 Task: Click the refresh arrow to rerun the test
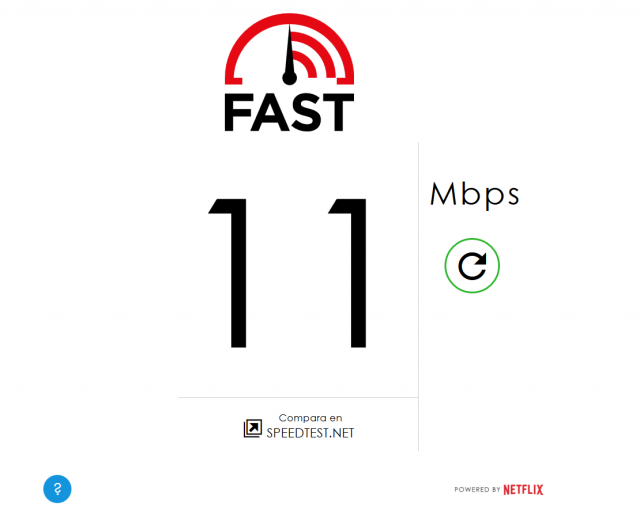click(x=472, y=266)
